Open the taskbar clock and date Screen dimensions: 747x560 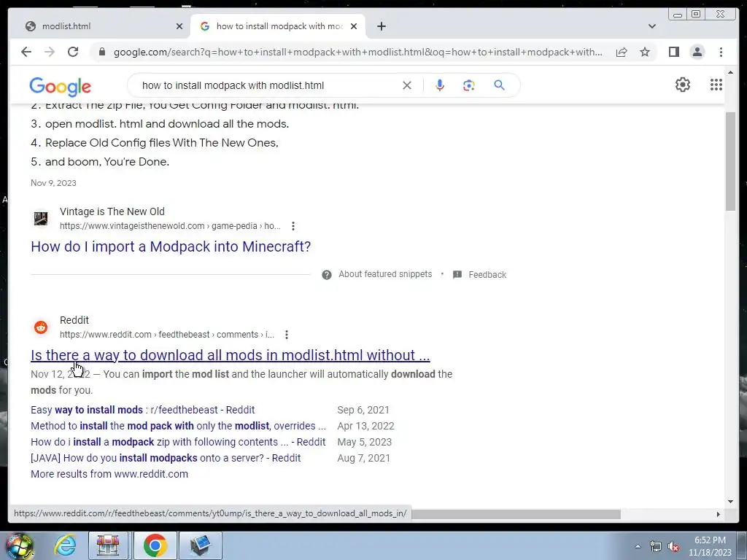coord(710,546)
